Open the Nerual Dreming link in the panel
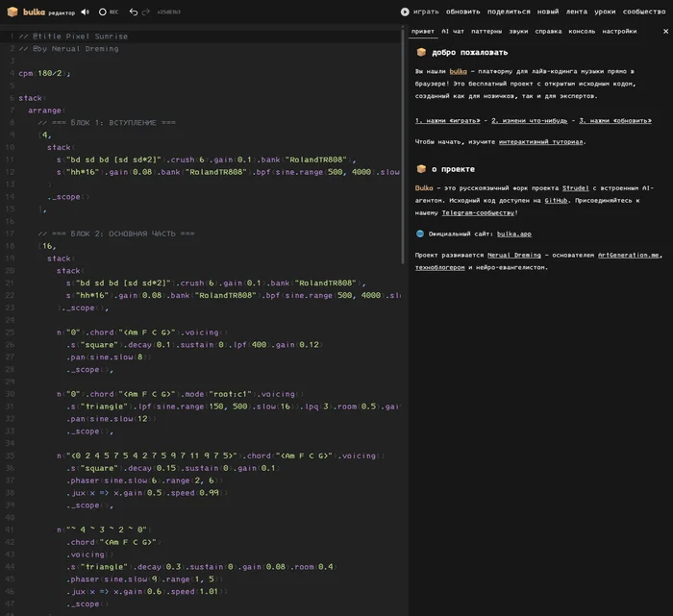Image resolution: width=673 pixels, height=616 pixels. (x=514, y=255)
